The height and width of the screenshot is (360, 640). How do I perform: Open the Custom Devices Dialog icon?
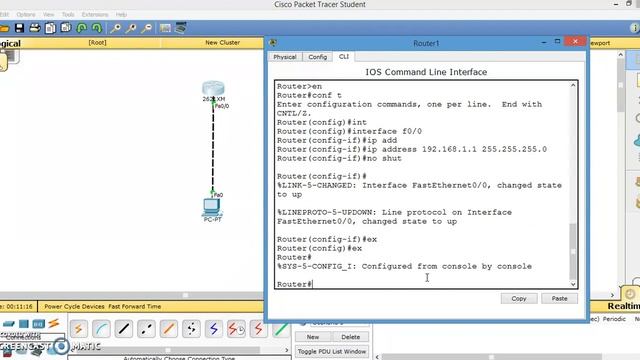click(x=181, y=28)
